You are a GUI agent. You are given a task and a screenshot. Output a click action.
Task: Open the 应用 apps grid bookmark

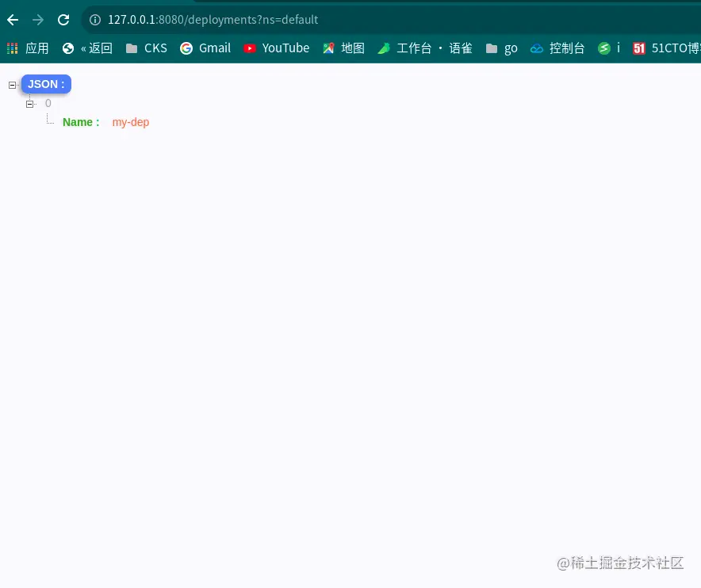coord(28,48)
